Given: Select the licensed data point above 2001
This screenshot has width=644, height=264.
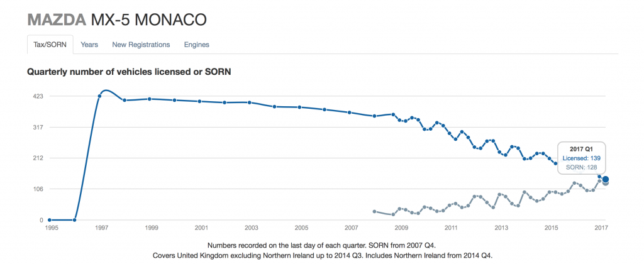Looking at the screenshot, I should click(199, 101).
